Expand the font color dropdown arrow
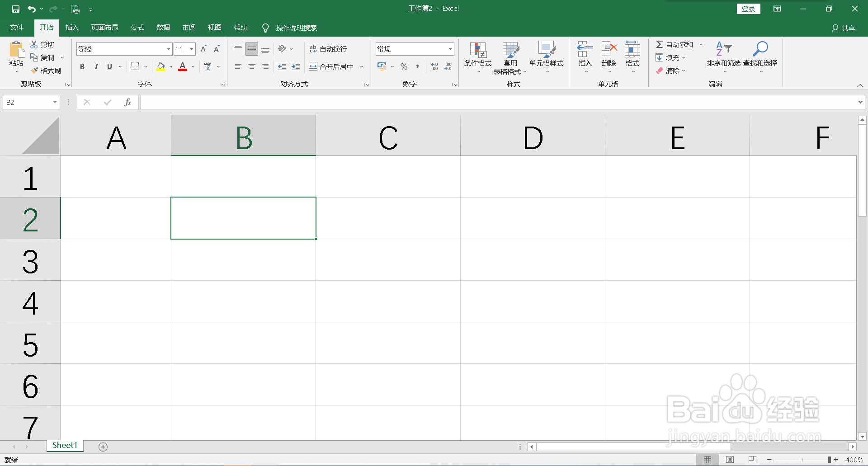868x466 pixels. [x=193, y=66]
